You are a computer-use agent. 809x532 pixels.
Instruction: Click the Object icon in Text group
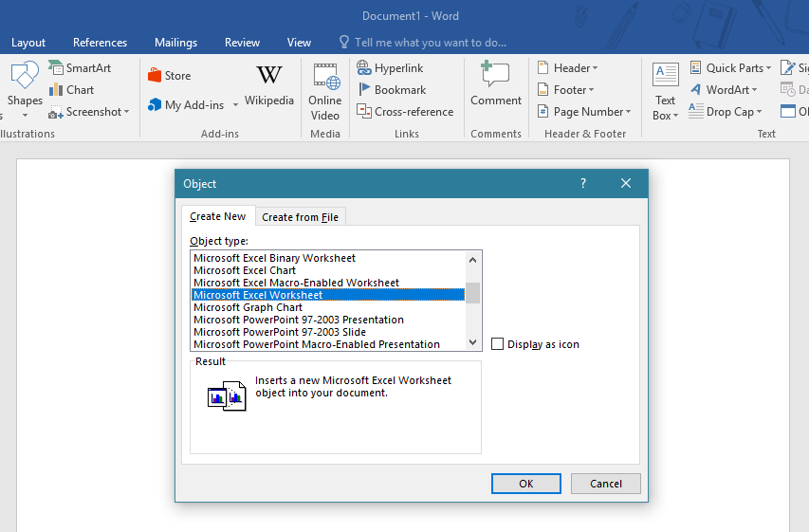788,112
